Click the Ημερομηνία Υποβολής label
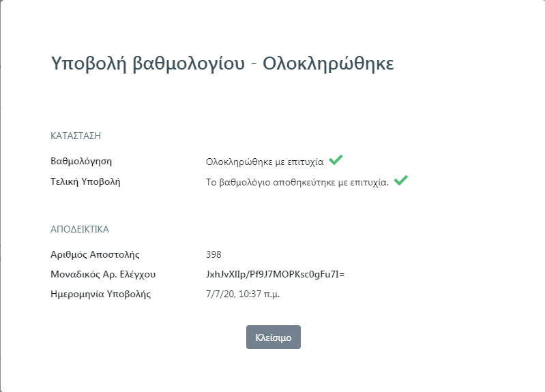Viewport: 545px width, 392px height. [x=101, y=295]
